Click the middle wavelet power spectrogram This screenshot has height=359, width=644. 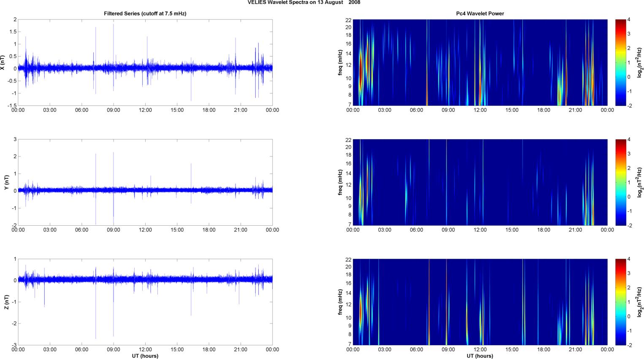click(480, 182)
